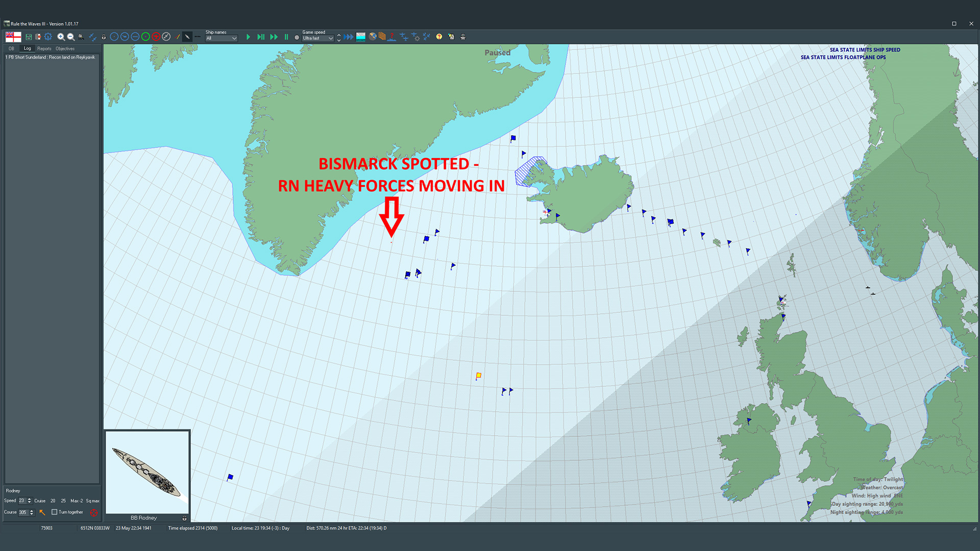Open the Game speed dropdown

[317, 38]
